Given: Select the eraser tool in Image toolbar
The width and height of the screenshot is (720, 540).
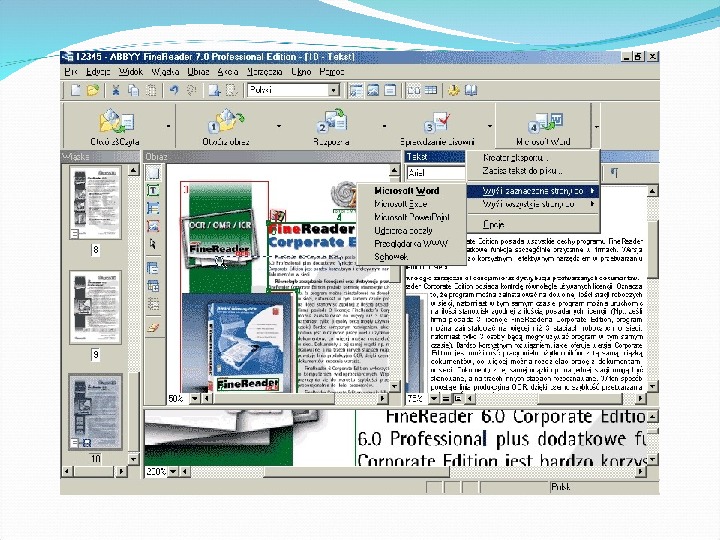Looking at the screenshot, I should click(x=153, y=328).
